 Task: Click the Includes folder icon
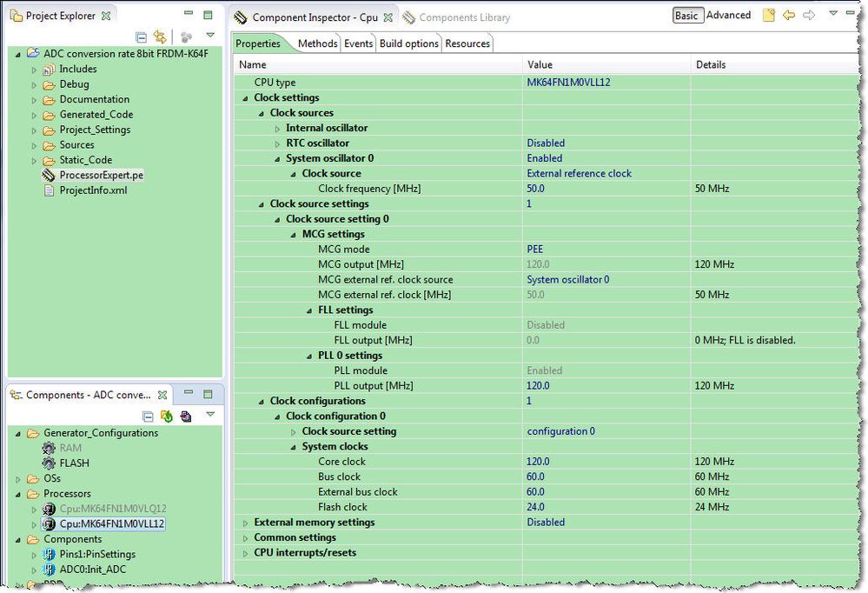pyautogui.click(x=49, y=70)
